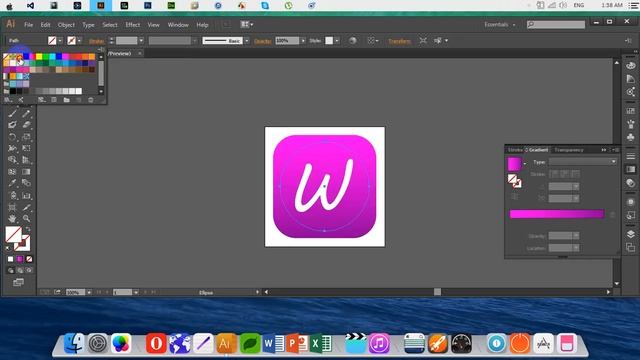Switch to Draw Behind mode
Image resolution: width=640 pixels, height=360 pixels.
pyautogui.click(x=20, y=270)
